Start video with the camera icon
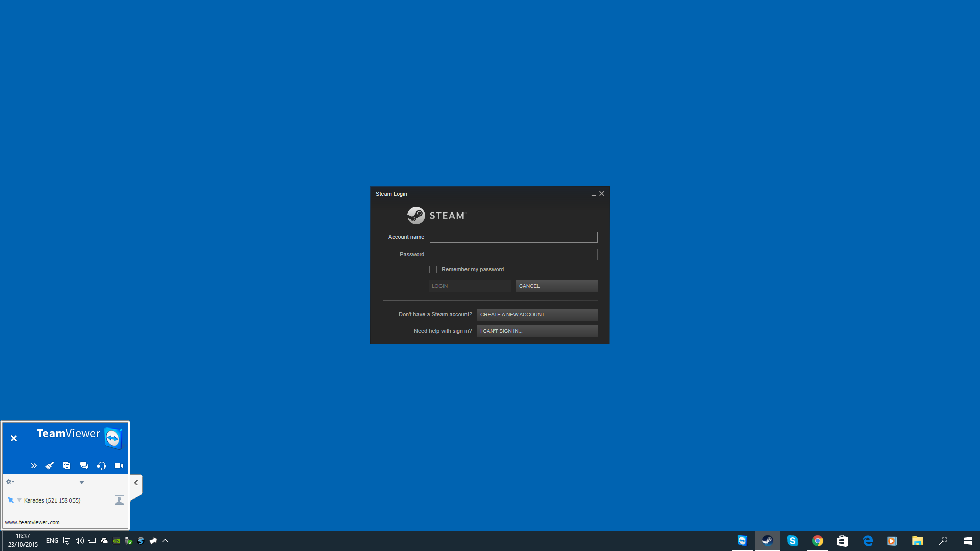The image size is (980, 551). pyautogui.click(x=119, y=466)
